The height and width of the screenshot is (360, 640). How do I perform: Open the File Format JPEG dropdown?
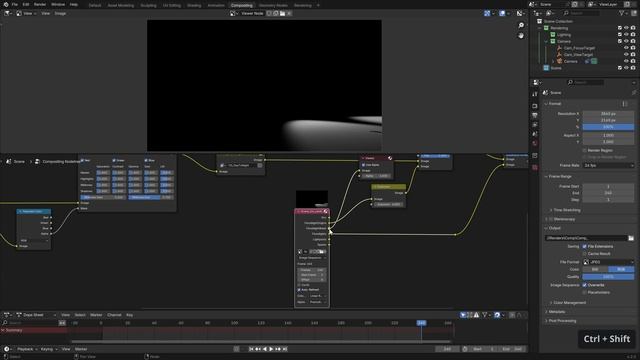click(608, 262)
